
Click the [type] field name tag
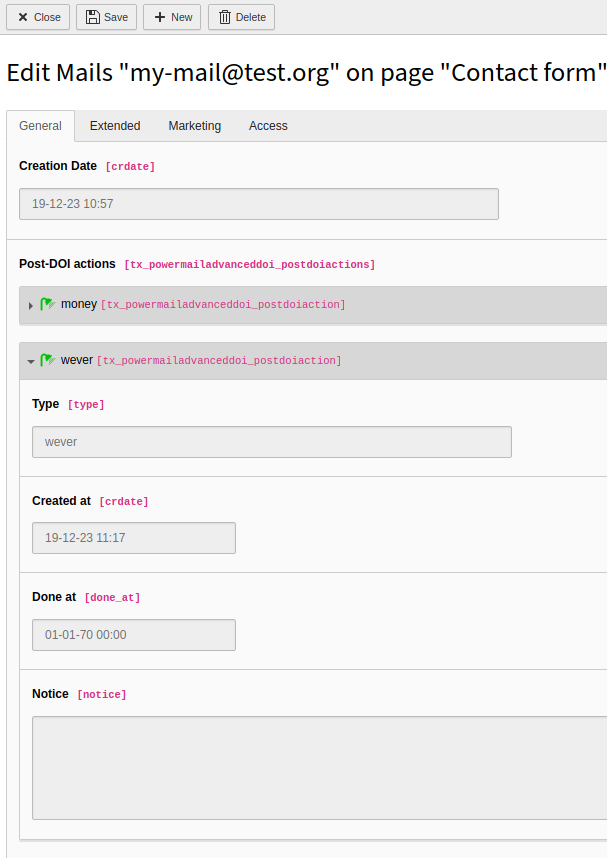coord(86,404)
